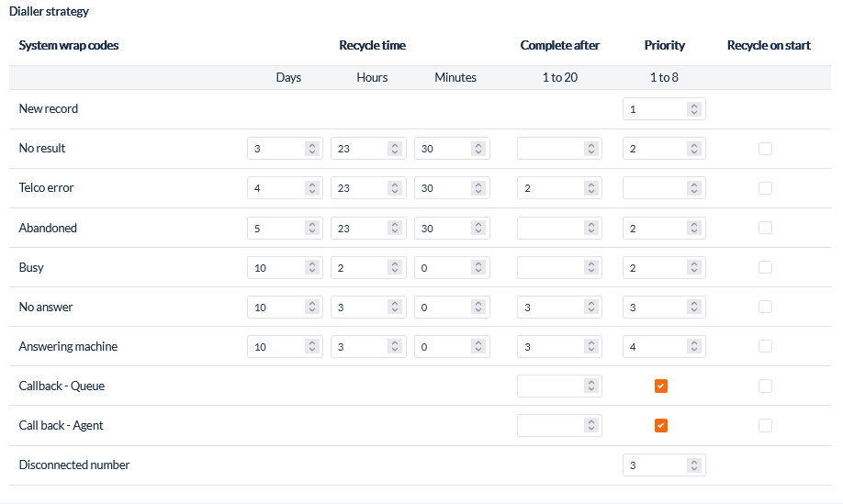Uncheck the Call back - Agent priority checkbox

tap(661, 426)
